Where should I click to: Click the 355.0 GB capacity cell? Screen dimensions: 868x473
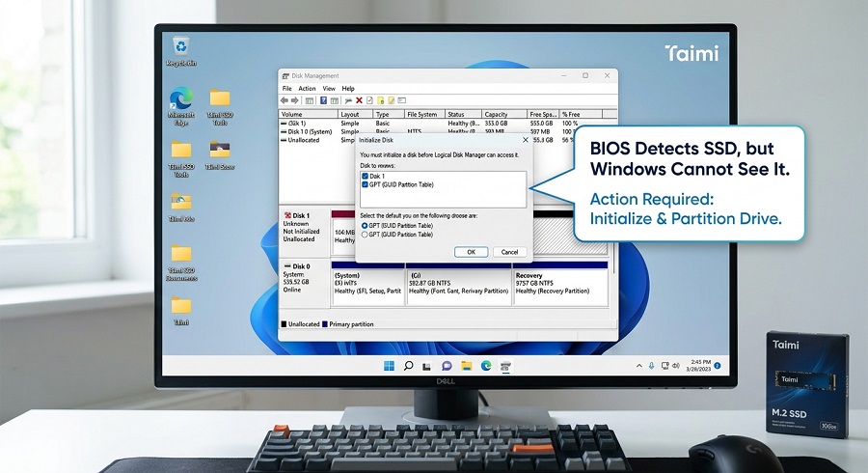[496, 124]
